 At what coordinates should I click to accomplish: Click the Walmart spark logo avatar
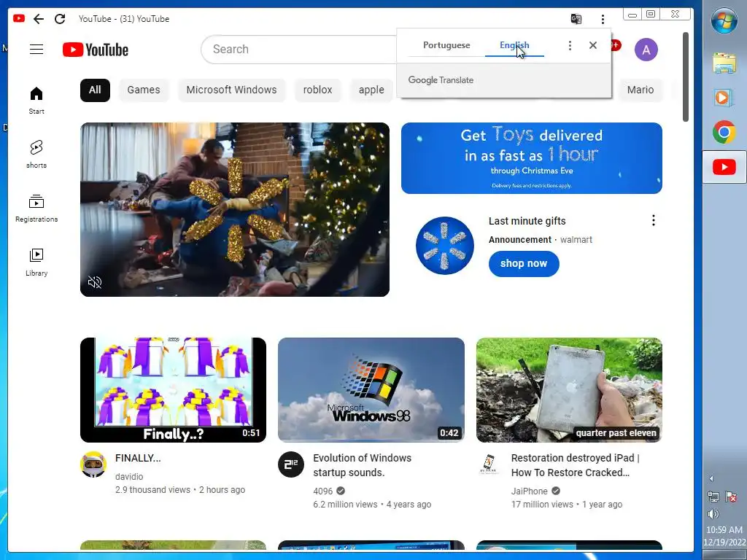coord(444,246)
